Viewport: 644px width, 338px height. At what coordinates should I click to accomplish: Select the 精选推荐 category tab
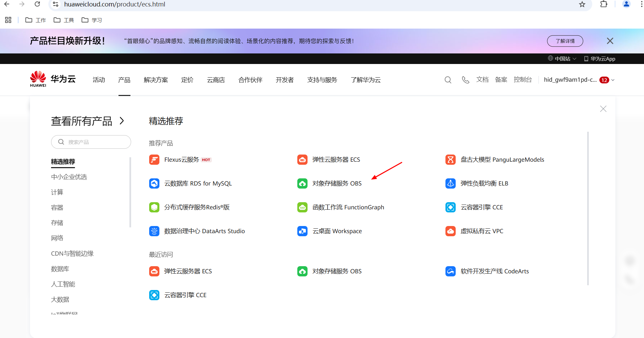click(x=63, y=162)
